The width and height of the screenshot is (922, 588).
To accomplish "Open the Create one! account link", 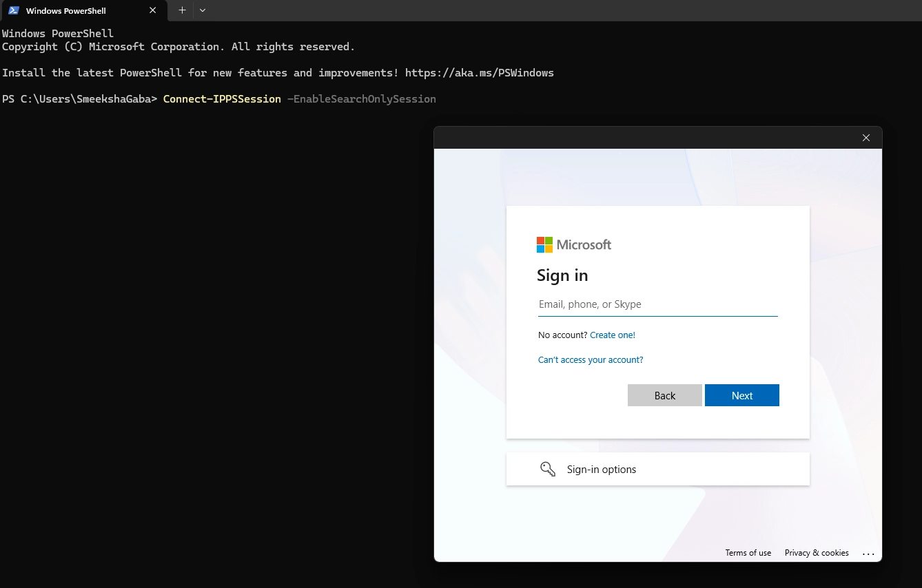I will point(613,335).
